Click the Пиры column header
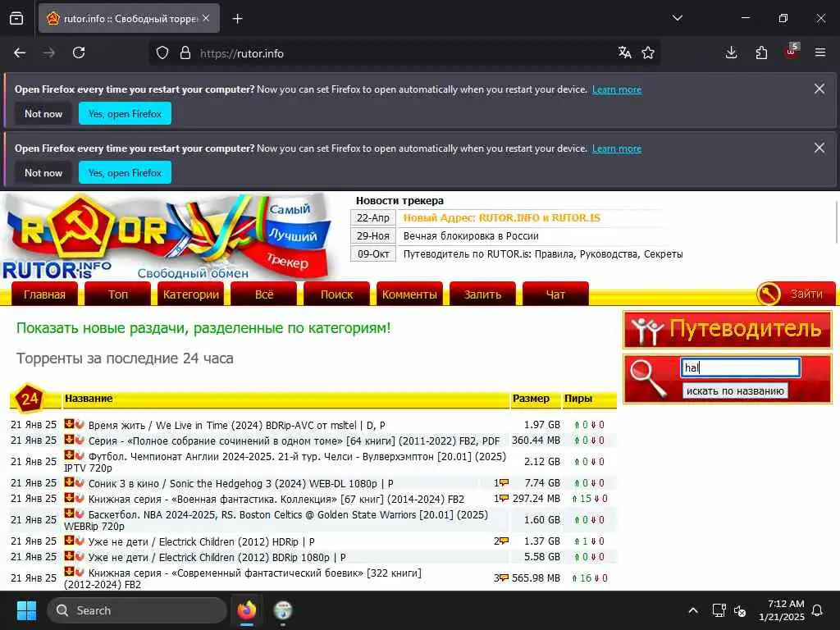 [x=578, y=399]
